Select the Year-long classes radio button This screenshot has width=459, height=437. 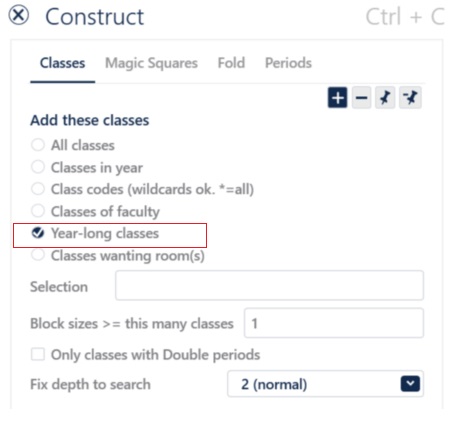38,233
